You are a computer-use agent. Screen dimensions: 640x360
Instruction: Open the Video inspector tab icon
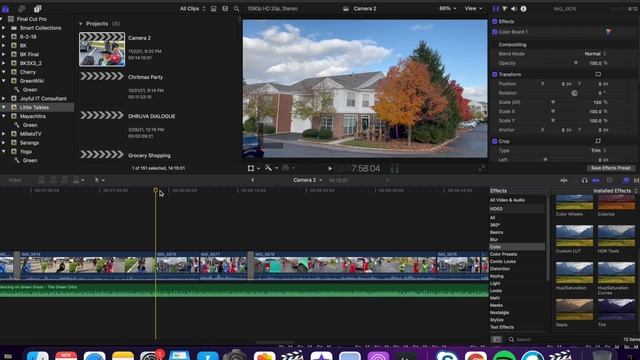[x=496, y=9]
